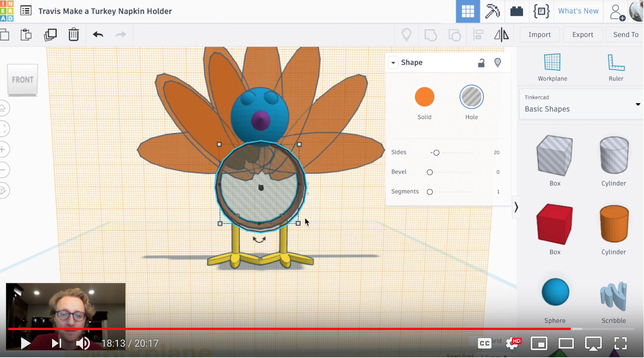Open the Shape Generators code icon
The height and width of the screenshot is (358, 644).
[541, 11]
